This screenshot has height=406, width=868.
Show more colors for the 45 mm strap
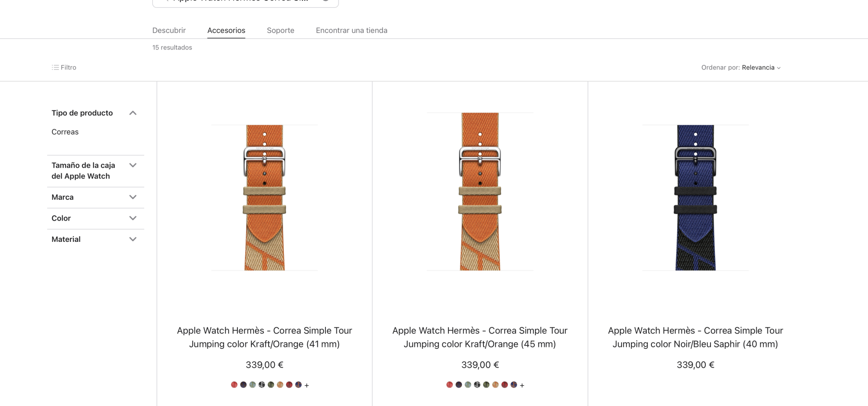tap(522, 385)
